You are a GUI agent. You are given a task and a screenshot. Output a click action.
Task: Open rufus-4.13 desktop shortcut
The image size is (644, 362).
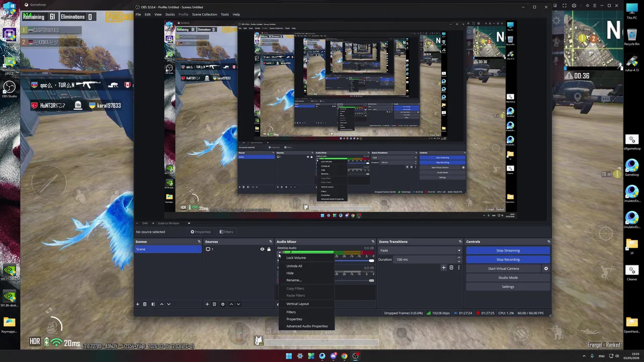(632, 63)
